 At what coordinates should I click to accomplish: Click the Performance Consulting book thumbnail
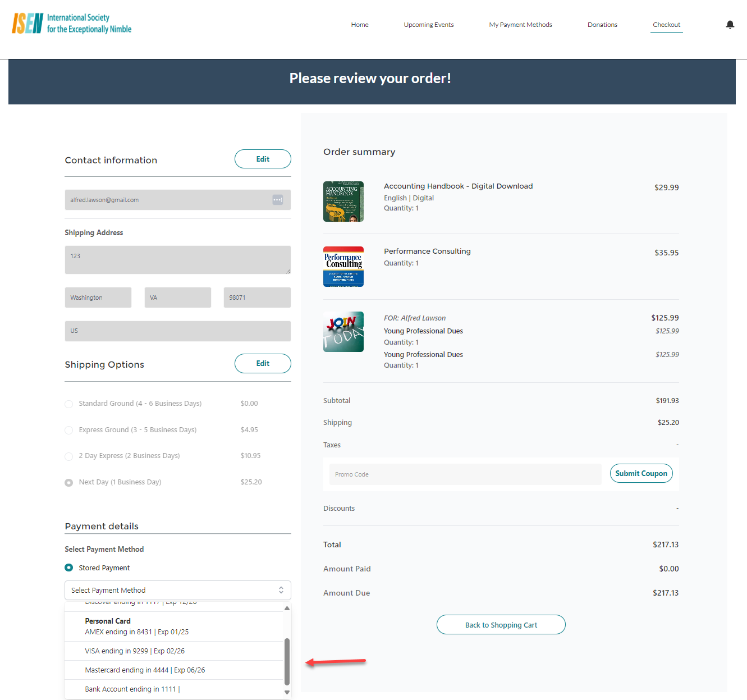click(343, 267)
